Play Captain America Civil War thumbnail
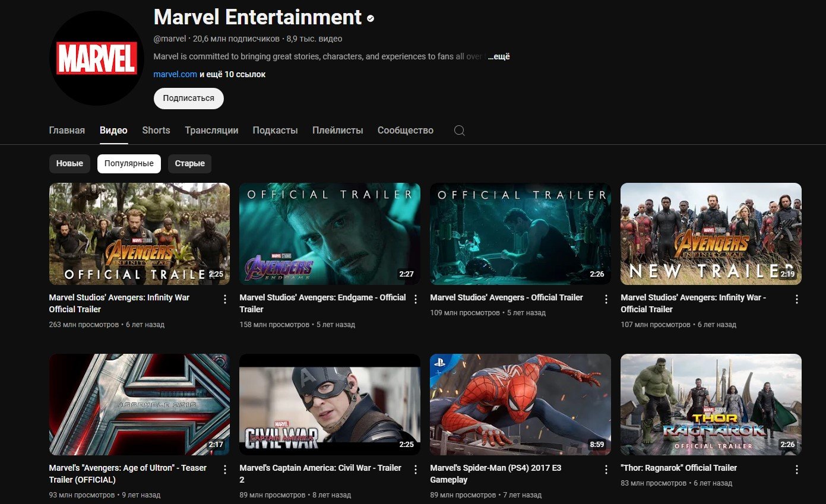This screenshot has width=826, height=504. click(x=330, y=404)
